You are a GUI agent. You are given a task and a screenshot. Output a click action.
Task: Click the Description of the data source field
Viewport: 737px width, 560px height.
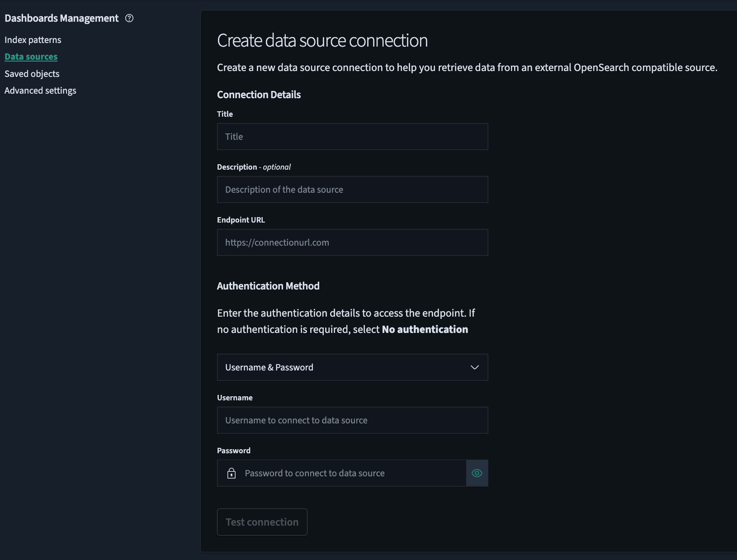point(353,190)
